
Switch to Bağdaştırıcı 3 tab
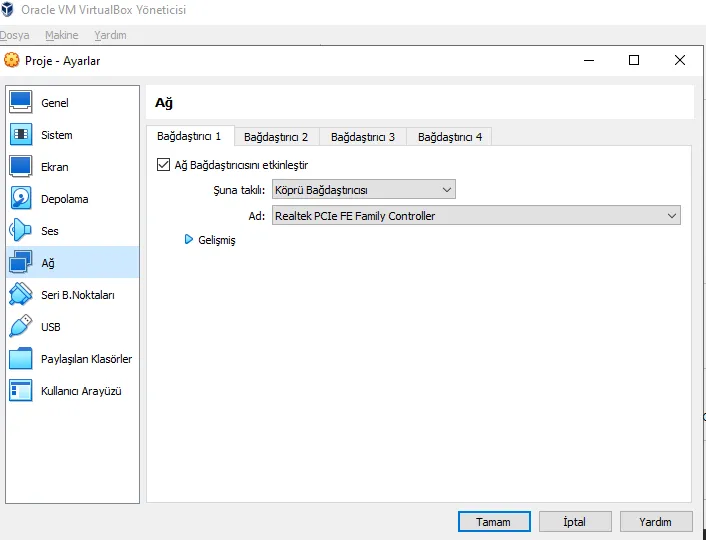click(363, 137)
